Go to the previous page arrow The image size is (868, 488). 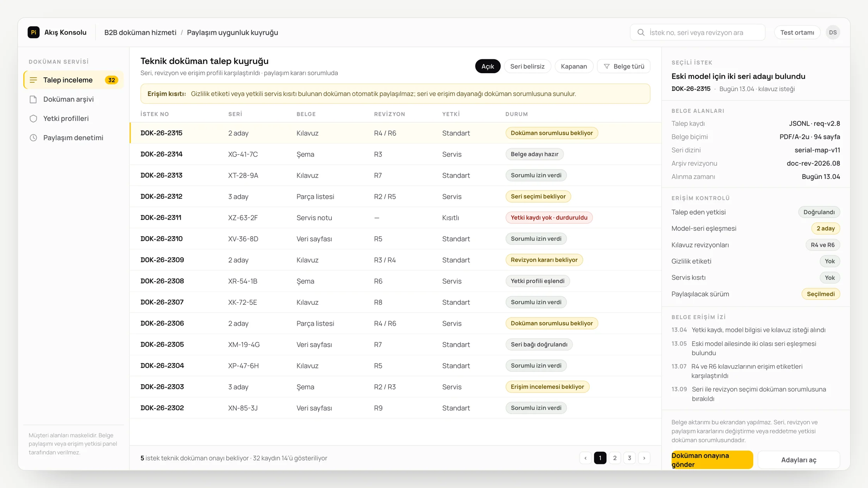click(x=586, y=458)
